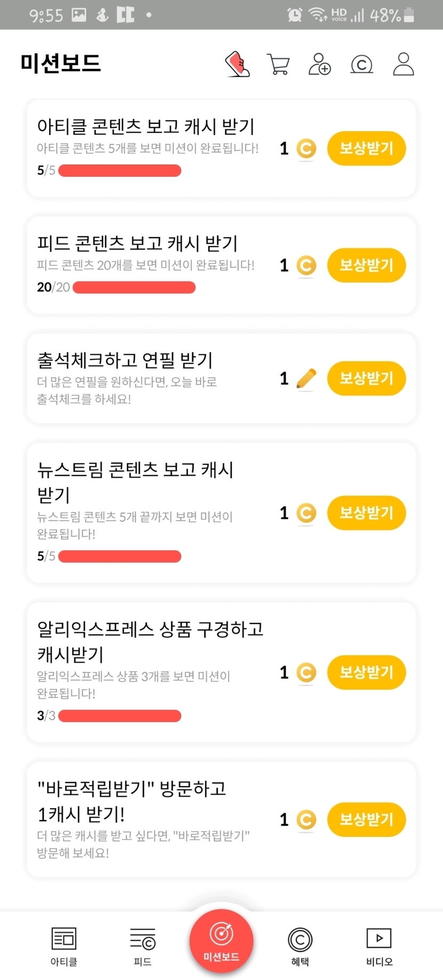
Task: Claim reward for 알리익스프레스 mission
Action: [366, 672]
